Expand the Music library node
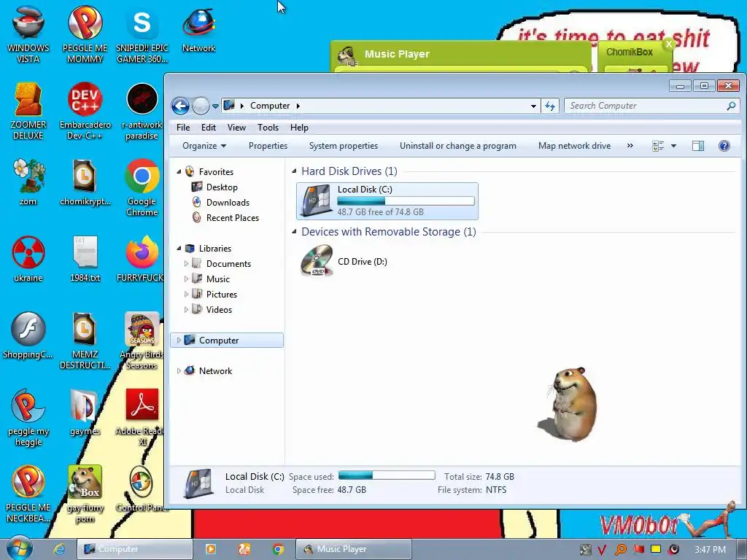 (x=186, y=279)
